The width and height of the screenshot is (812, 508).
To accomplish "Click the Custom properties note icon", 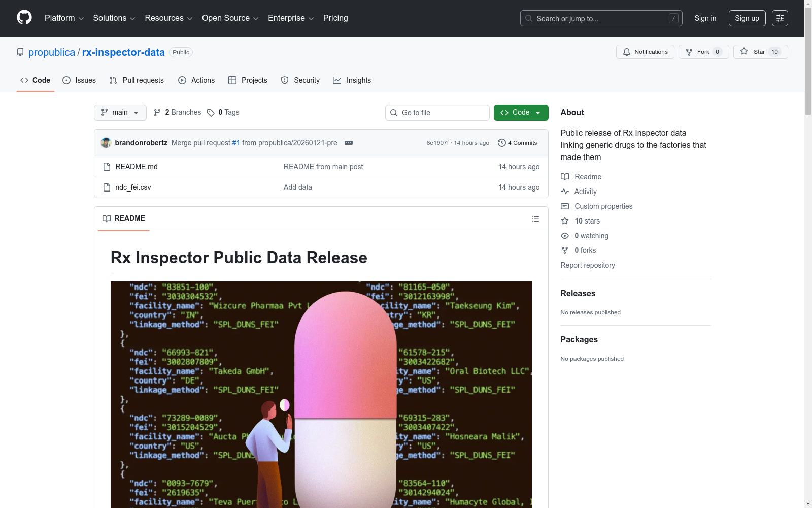I will click(565, 206).
